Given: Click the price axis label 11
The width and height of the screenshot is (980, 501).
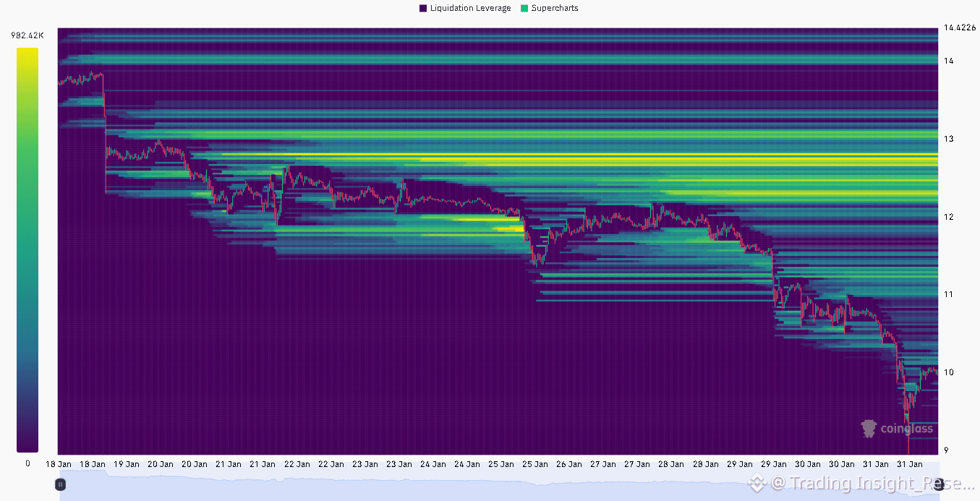Looking at the screenshot, I should 947,294.
